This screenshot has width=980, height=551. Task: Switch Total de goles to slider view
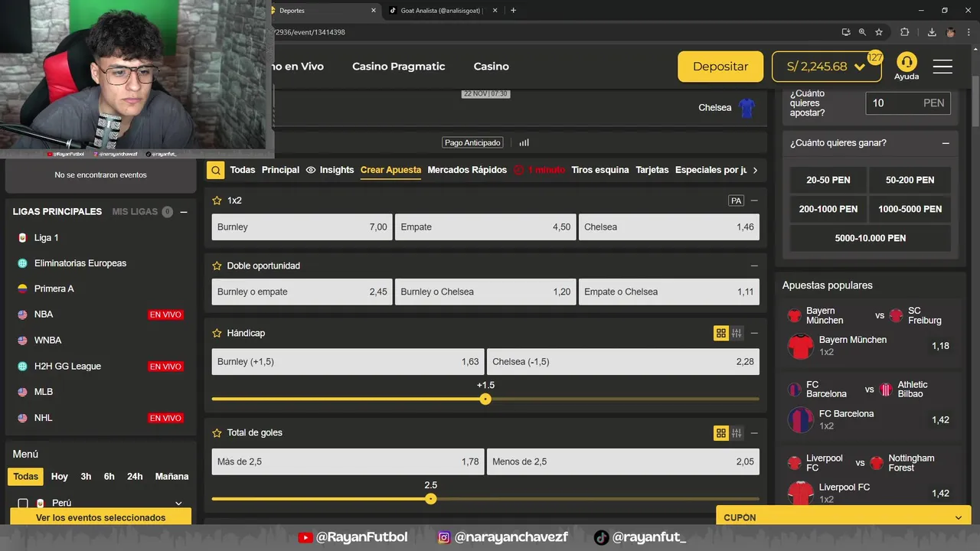point(737,433)
